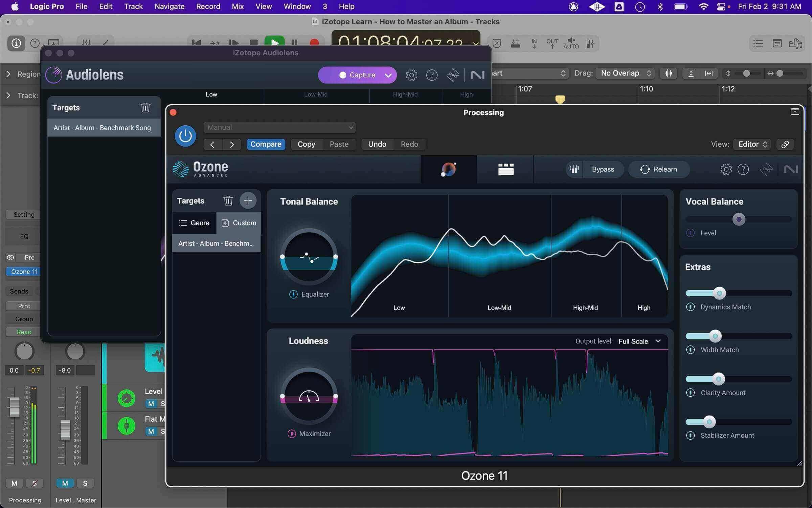Image resolution: width=812 pixels, height=508 pixels.
Task: Toggle the Maximizer power button
Action: 291,433
